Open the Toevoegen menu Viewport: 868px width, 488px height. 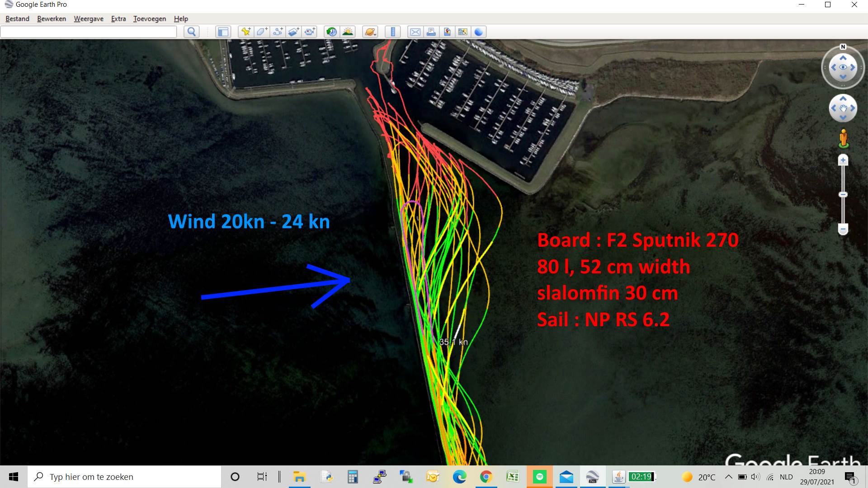149,19
